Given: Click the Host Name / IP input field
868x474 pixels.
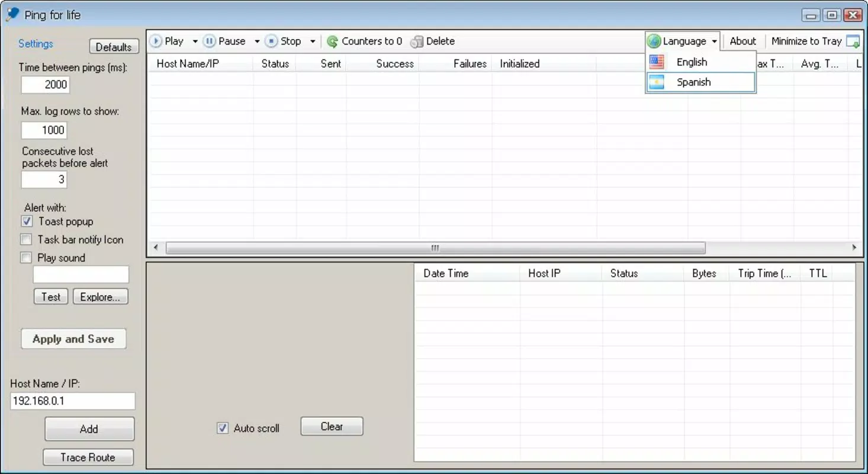Looking at the screenshot, I should coord(73,401).
